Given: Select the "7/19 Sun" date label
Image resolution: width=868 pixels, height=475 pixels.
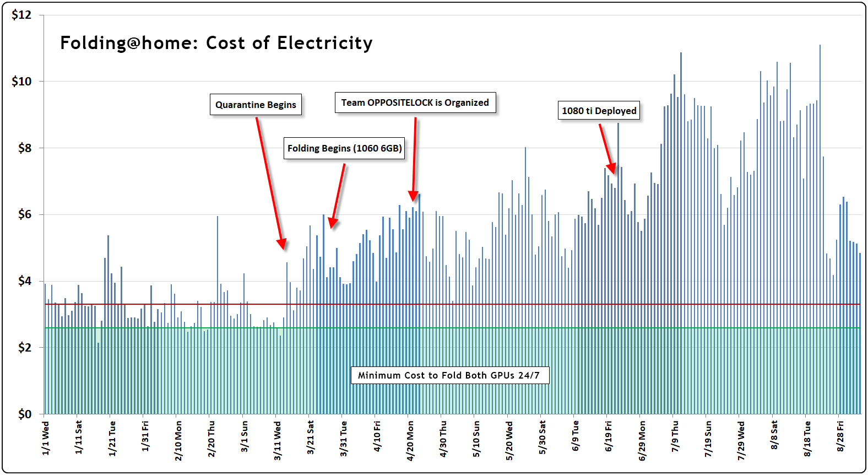Looking at the screenshot, I should (708, 439).
